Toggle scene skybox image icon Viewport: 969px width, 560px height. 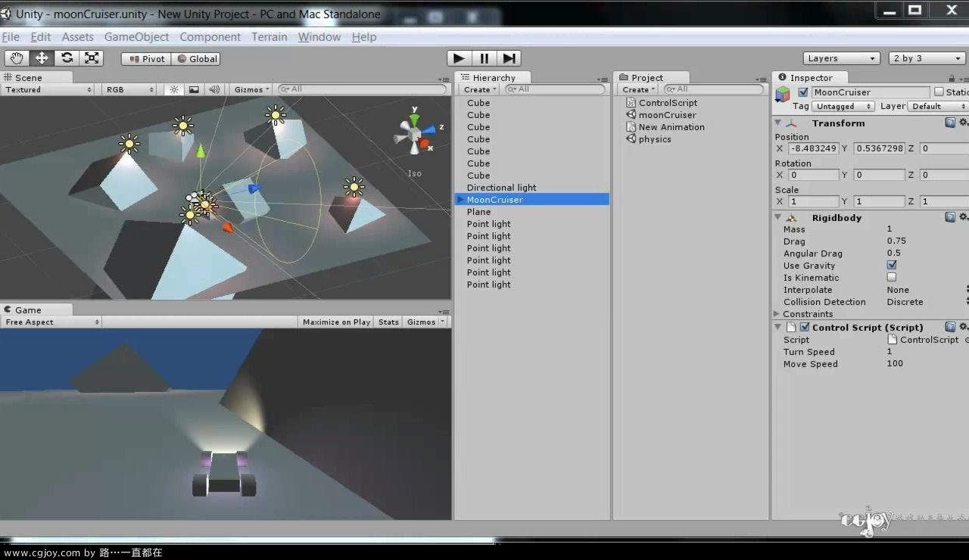[194, 89]
